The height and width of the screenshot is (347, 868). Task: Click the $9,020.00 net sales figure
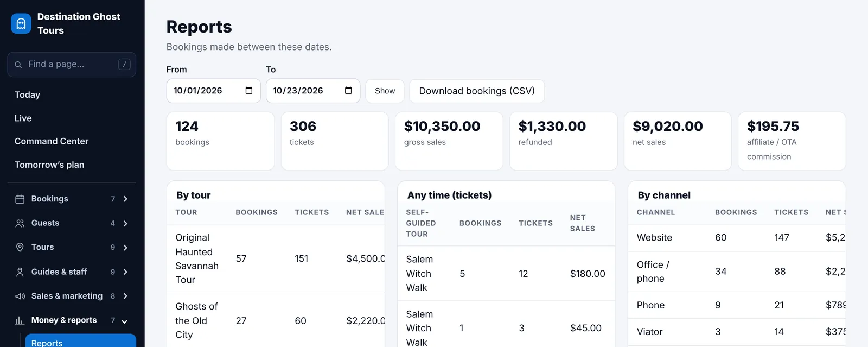click(x=668, y=127)
